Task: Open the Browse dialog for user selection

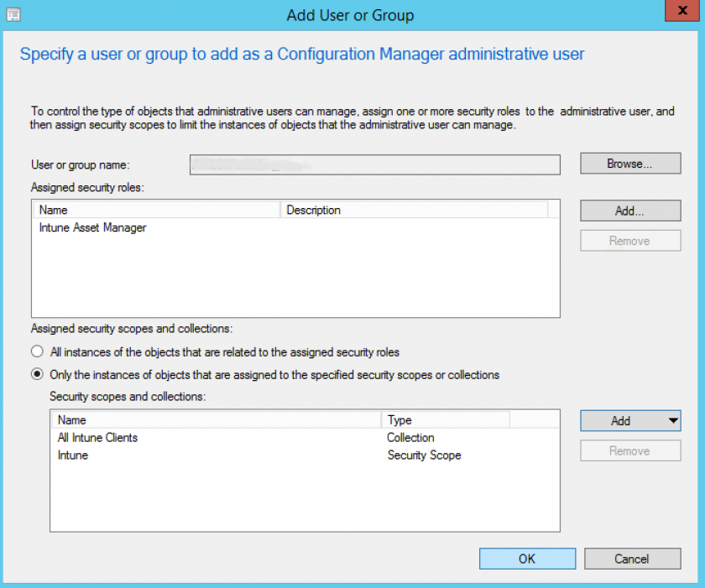Action: [630, 163]
